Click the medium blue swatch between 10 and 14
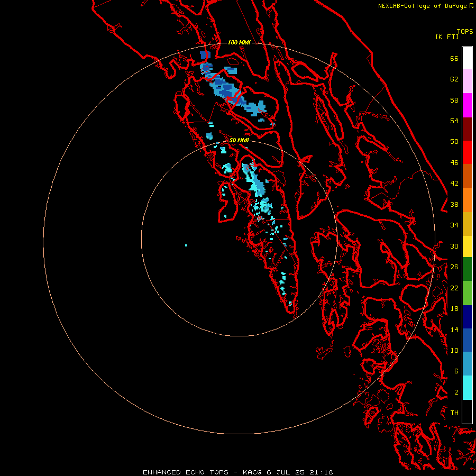The height and width of the screenshot is (476, 476). 467,340
